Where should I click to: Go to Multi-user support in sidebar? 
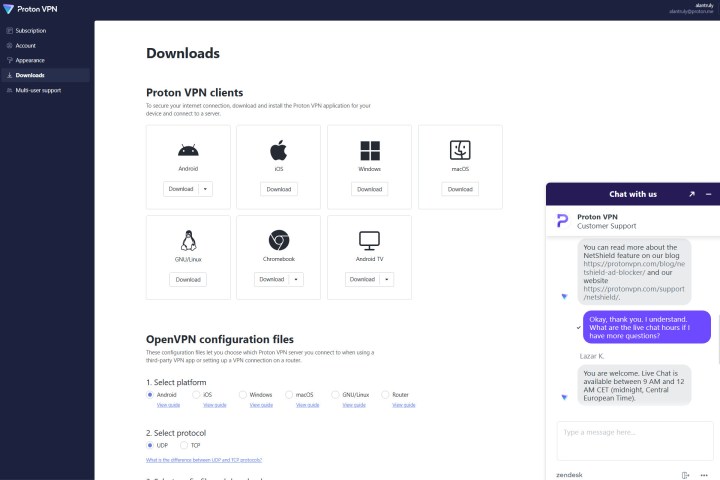[x=39, y=90]
